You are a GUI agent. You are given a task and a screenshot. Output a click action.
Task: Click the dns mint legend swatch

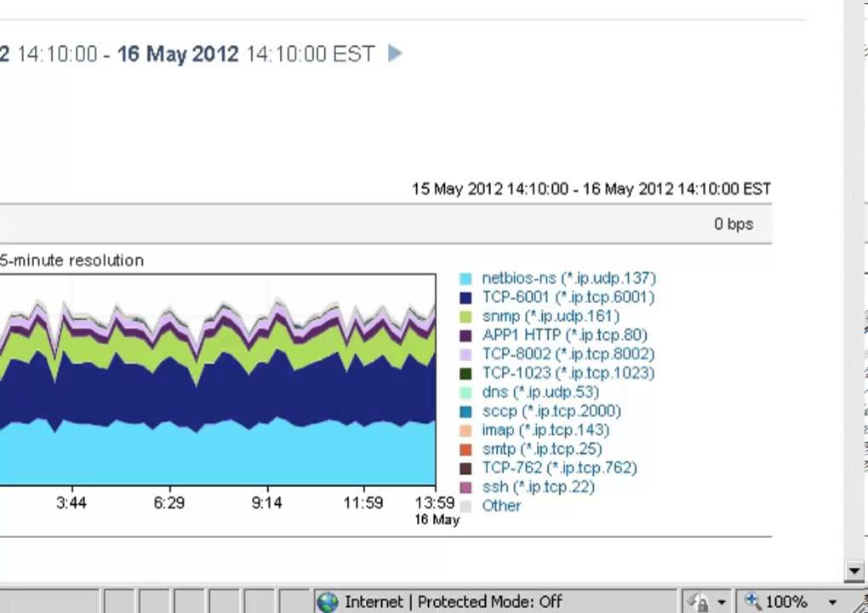pyautogui.click(x=465, y=392)
